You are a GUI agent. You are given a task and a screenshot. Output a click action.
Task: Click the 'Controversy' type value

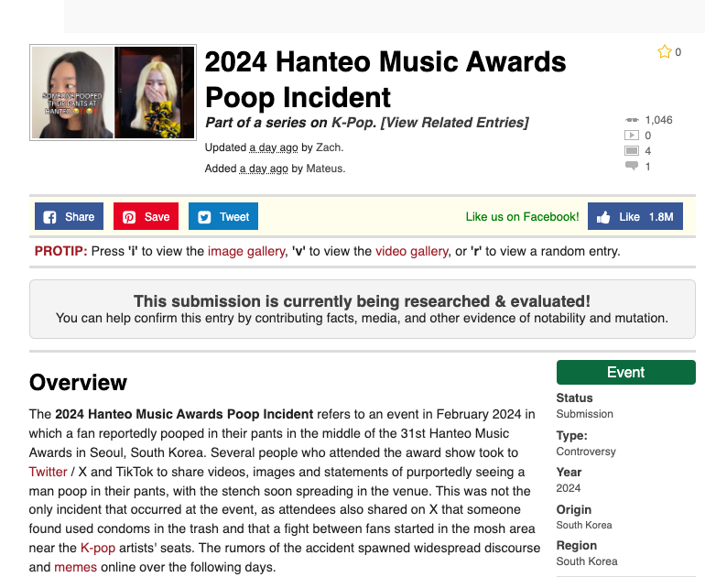click(586, 452)
